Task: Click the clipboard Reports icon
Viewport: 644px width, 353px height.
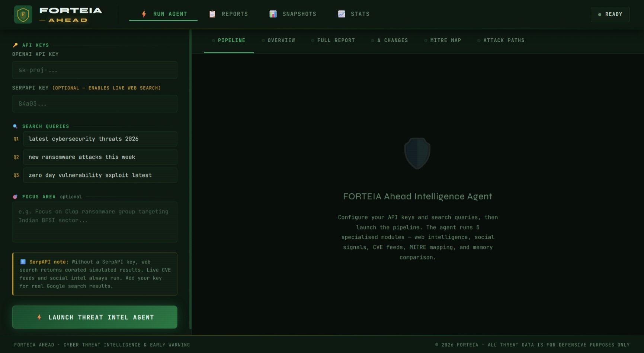Action: coord(212,14)
